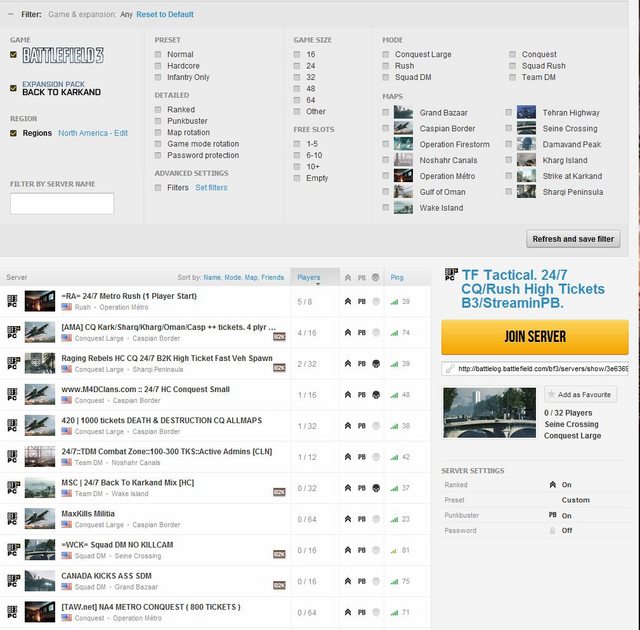640x630 pixels.
Task: Select the =RA= 24/7 Metro Rush server
Action: coord(215,302)
